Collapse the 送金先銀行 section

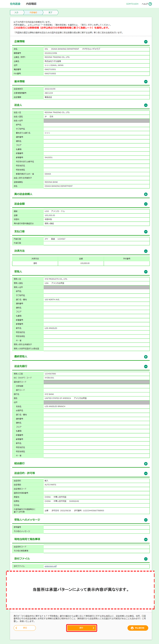tap(146, 367)
